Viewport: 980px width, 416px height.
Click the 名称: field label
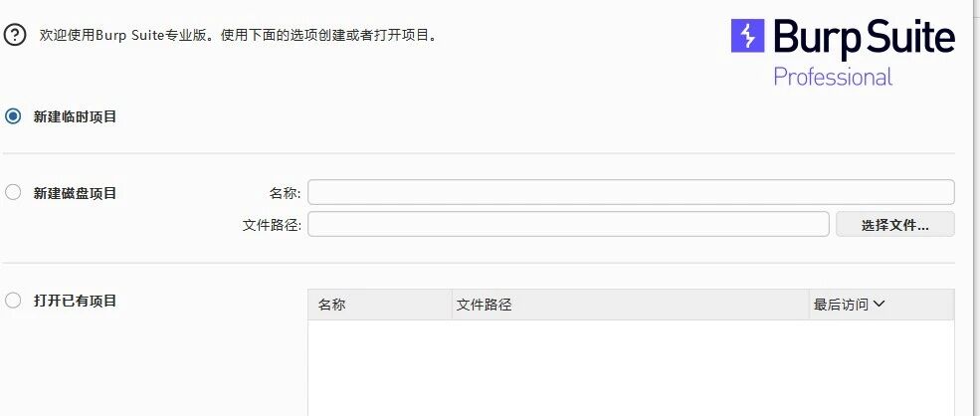coord(285,193)
